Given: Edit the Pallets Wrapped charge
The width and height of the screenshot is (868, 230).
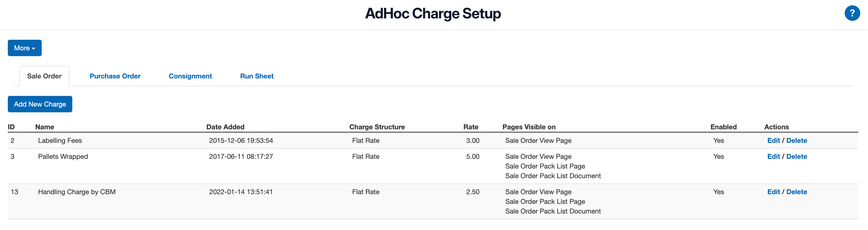Looking at the screenshot, I should pyautogui.click(x=774, y=156).
